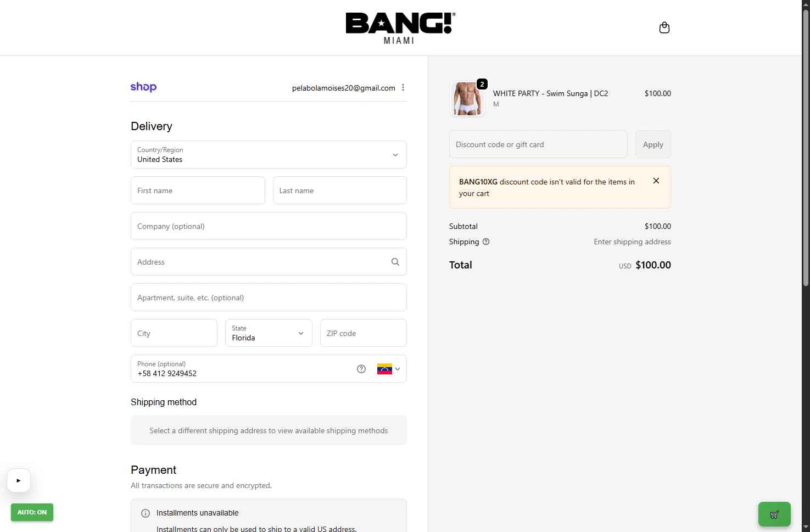The height and width of the screenshot is (532, 810).
Task: Click the Company (optional) field
Action: click(x=269, y=226)
